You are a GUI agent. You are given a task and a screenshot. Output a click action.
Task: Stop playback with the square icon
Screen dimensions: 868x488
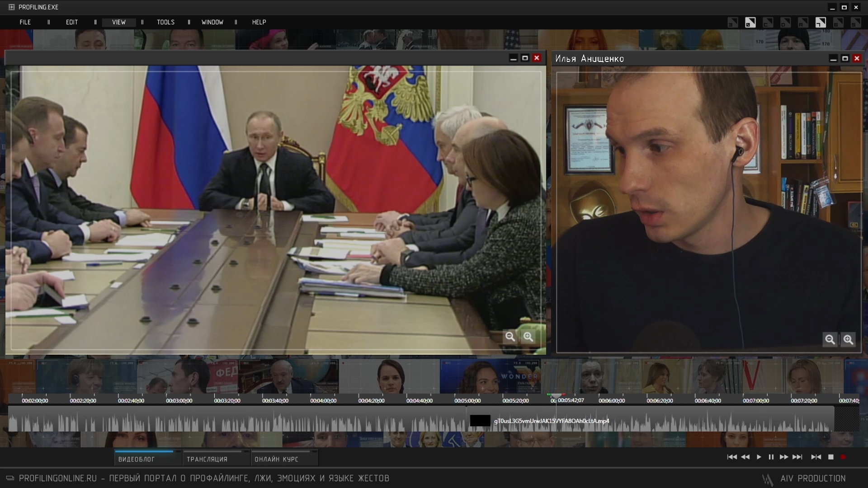coord(830,457)
